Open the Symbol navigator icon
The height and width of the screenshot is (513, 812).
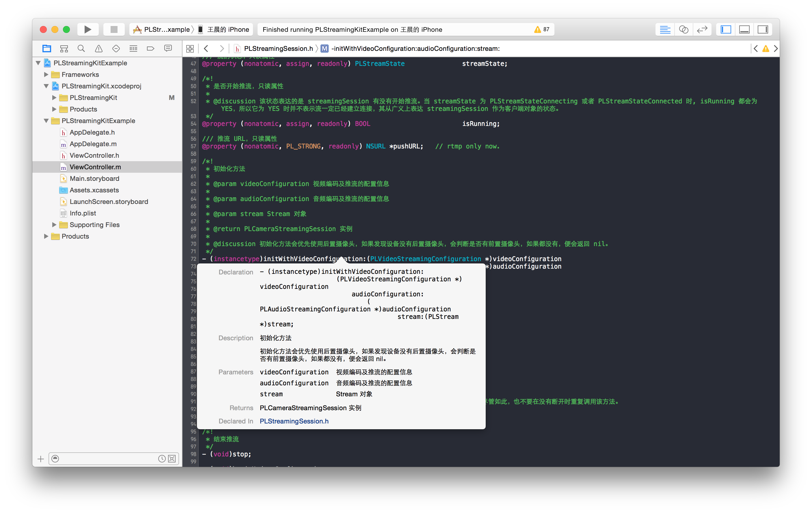point(64,49)
